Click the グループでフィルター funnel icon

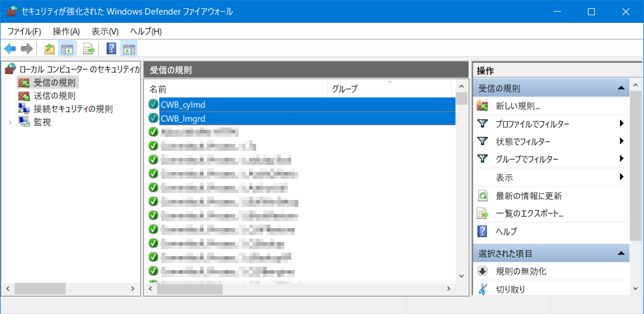click(x=483, y=159)
